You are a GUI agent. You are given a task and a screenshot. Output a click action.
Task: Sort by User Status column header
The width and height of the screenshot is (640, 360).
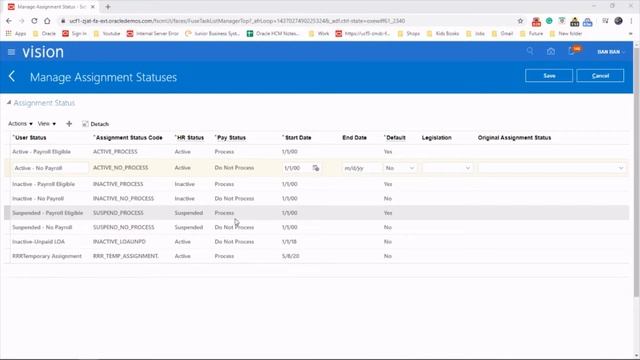tap(30, 138)
